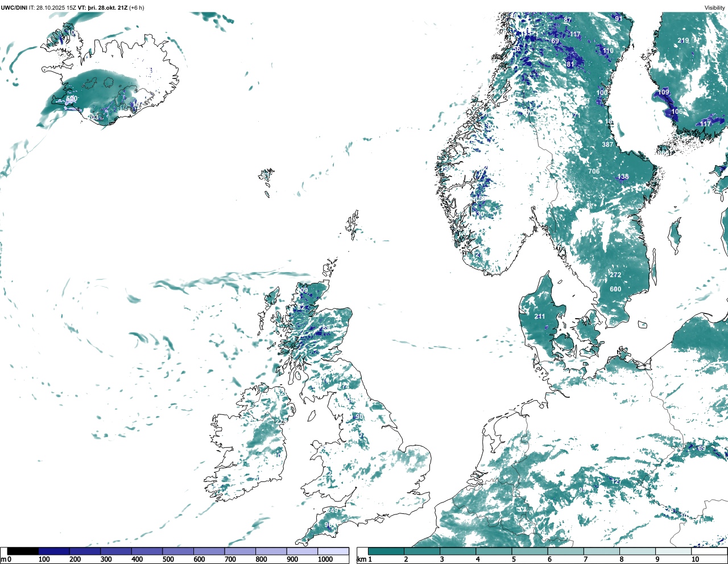The width and height of the screenshot is (728, 564).
Task: Pick the 9–10 km lightest legend segment
Action: tap(674, 551)
